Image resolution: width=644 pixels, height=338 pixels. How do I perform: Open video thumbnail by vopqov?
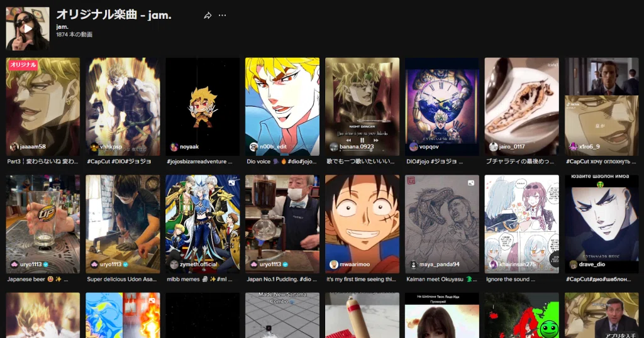(442, 106)
